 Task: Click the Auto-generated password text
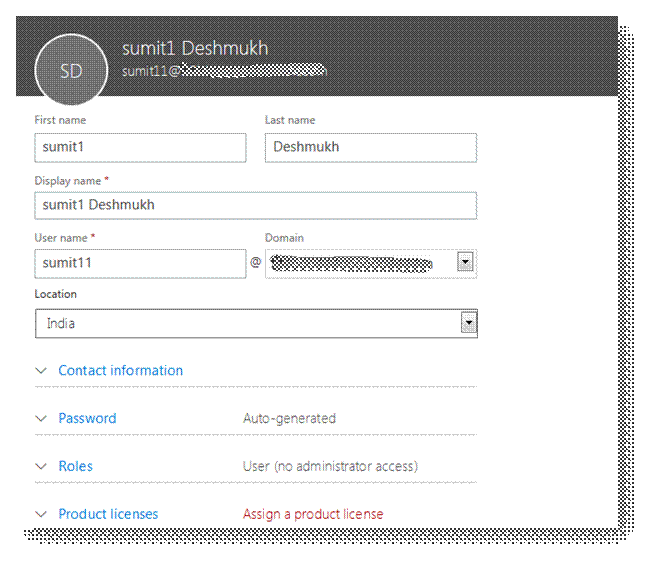(x=289, y=418)
